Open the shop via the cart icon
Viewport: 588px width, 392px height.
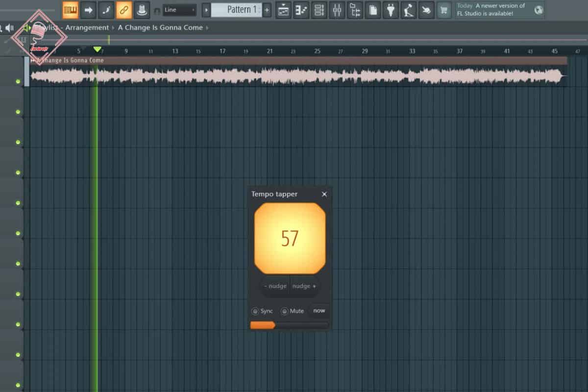point(444,11)
